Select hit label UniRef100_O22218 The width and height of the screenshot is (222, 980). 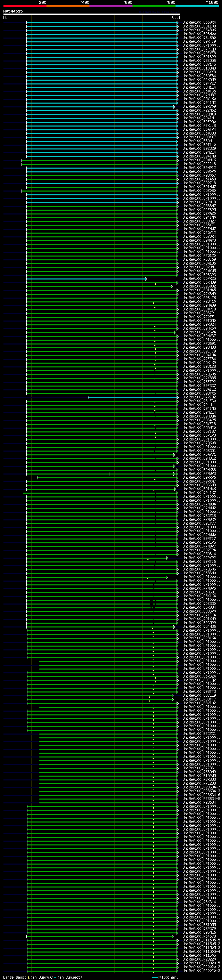click(199, 164)
